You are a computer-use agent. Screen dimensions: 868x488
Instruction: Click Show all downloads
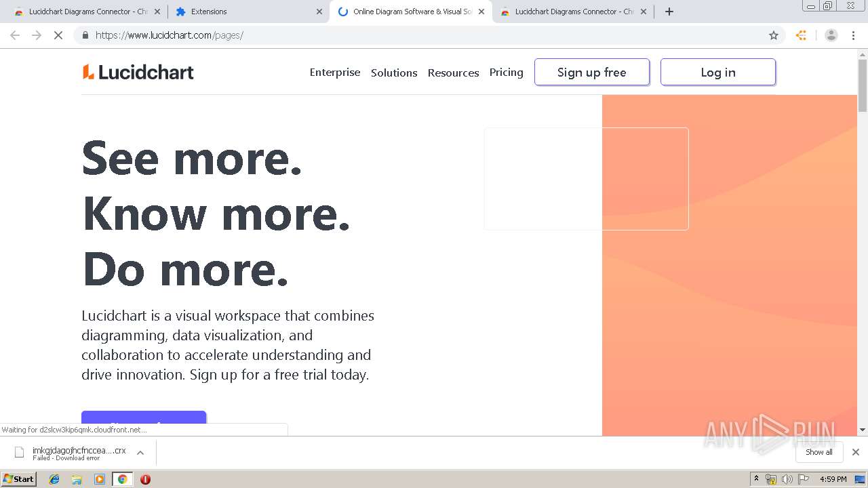(819, 452)
